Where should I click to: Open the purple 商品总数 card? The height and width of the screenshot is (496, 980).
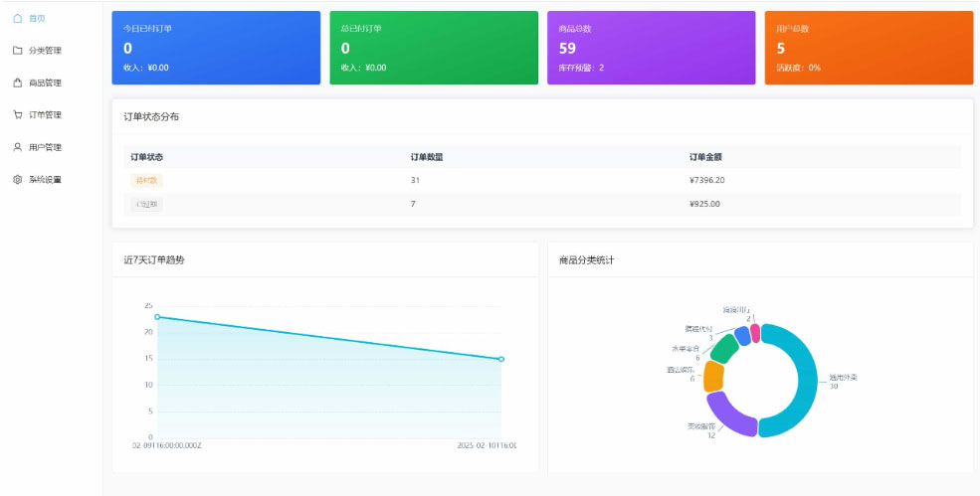(x=651, y=48)
